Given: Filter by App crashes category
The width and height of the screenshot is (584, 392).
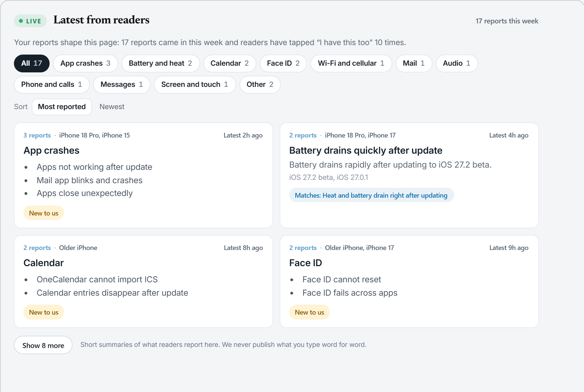Looking at the screenshot, I should point(86,63).
